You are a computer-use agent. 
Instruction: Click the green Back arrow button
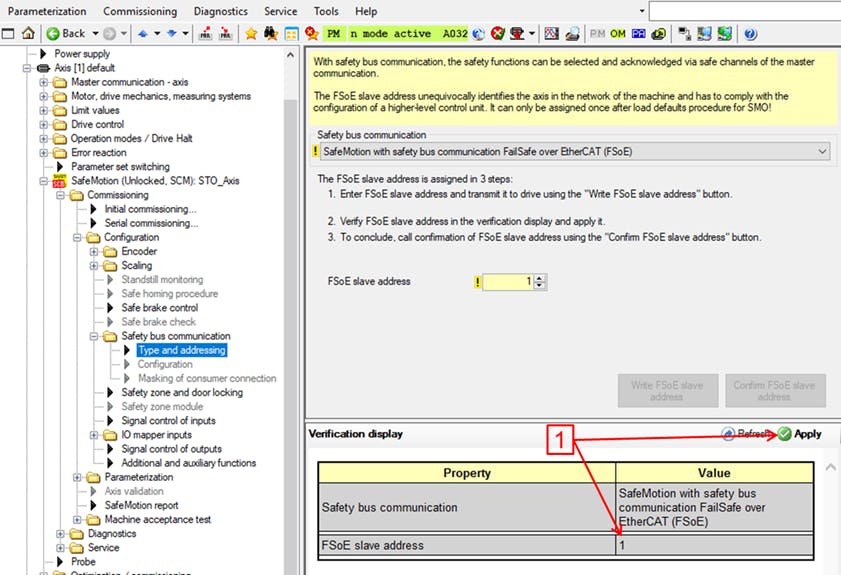click(x=53, y=34)
